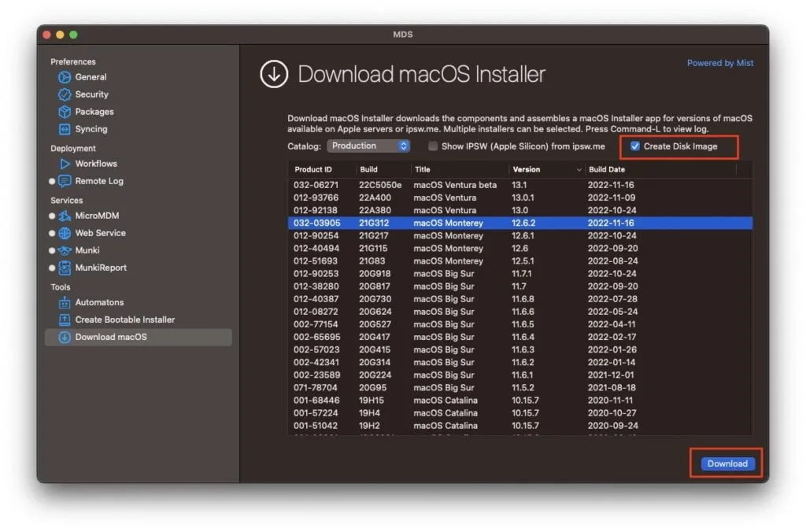The width and height of the screenshot is (806, 532).
Task: Select Big Sur 11.6.3 build 20G415
Action: (519, 350)
